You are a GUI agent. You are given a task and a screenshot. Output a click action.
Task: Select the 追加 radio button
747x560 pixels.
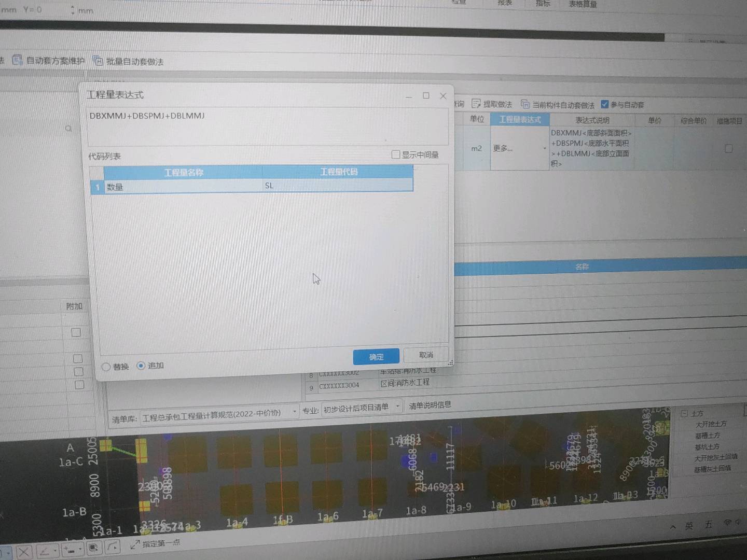tap(141, 366)
